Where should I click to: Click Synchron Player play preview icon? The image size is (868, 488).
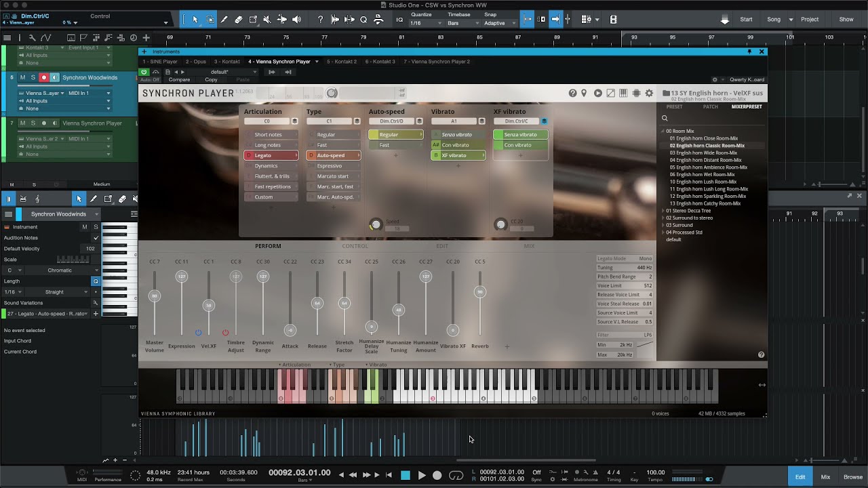point(597,93)
